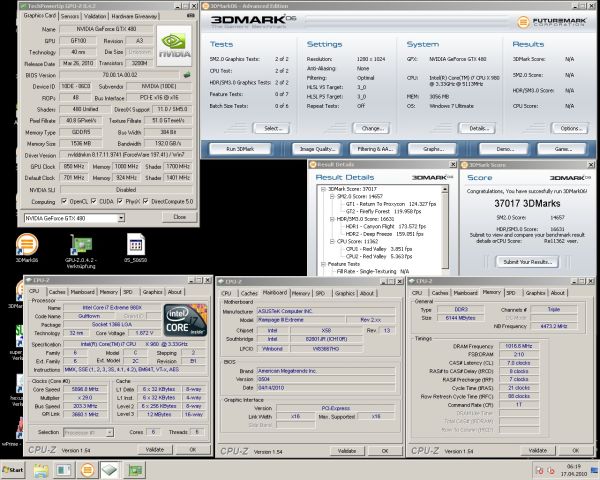Toggle the CUDA checkbox in GPU-Z

click(x=94, y=201)
